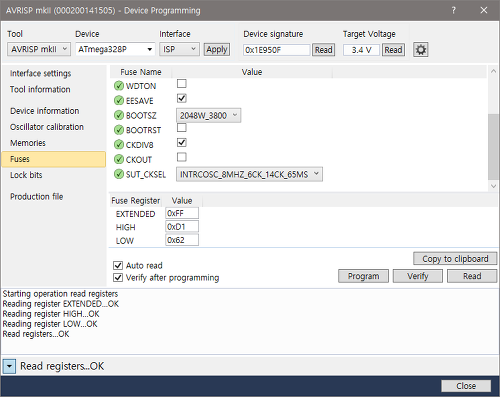Open the Device dropdown ATmega328P
The height and width of the screenshot is (397, 500).
(115, 49)
